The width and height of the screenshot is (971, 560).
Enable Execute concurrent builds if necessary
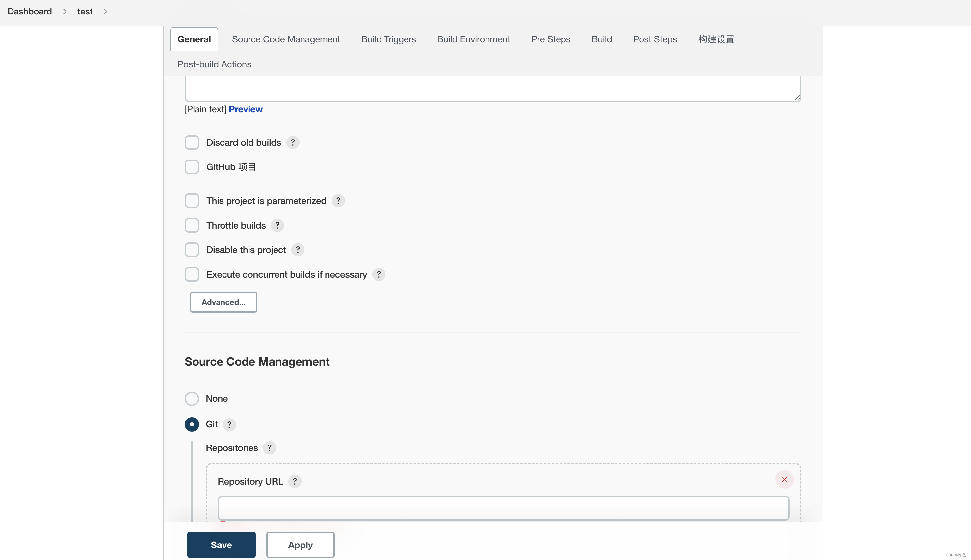(192, 274)
